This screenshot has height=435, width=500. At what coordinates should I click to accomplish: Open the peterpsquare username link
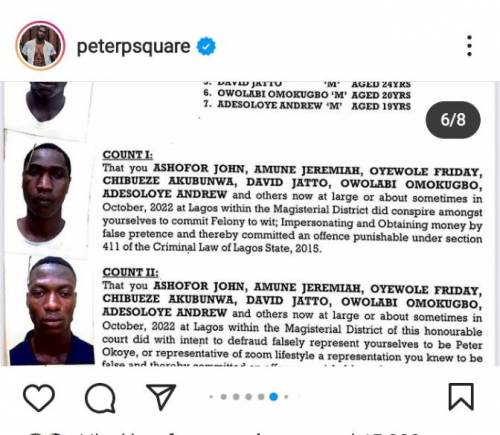click(133, 46)
